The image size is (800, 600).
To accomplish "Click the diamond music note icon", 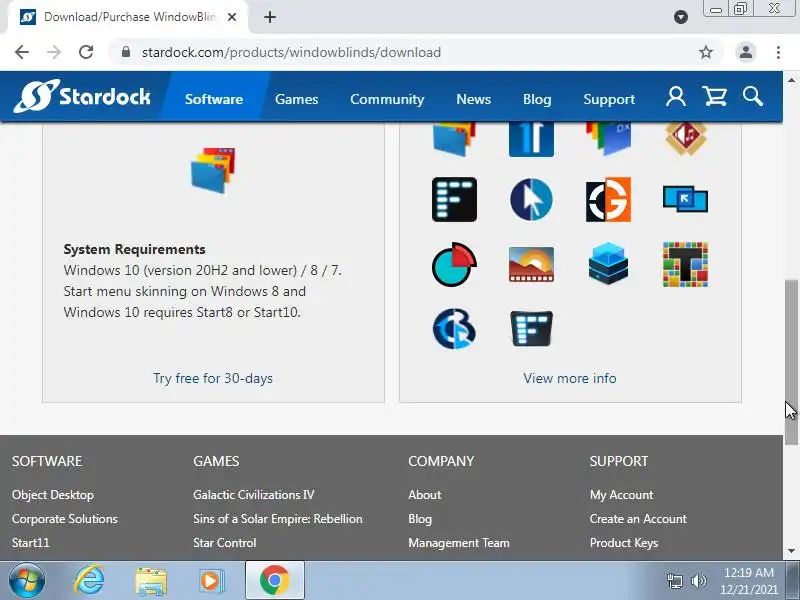I will coord(686,137).
